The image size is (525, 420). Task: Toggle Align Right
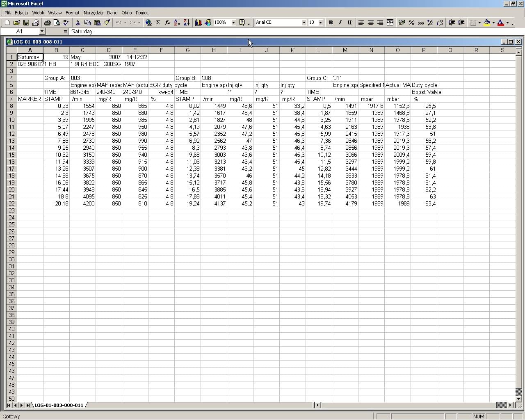380,23
